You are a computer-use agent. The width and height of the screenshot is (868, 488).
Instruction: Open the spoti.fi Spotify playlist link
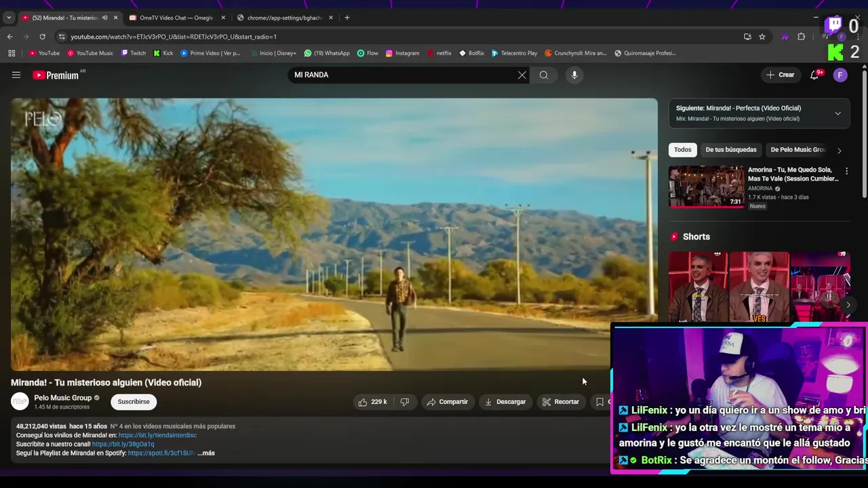tap(161, 453)
